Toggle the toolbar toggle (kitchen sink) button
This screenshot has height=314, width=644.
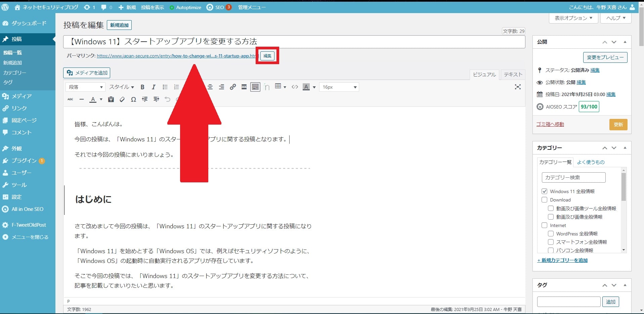point(255,87)
